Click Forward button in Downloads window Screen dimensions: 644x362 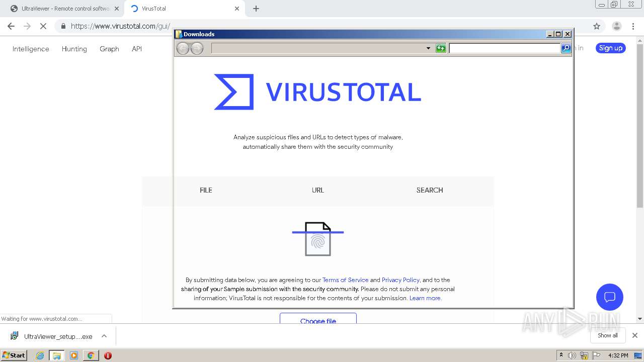197,48
